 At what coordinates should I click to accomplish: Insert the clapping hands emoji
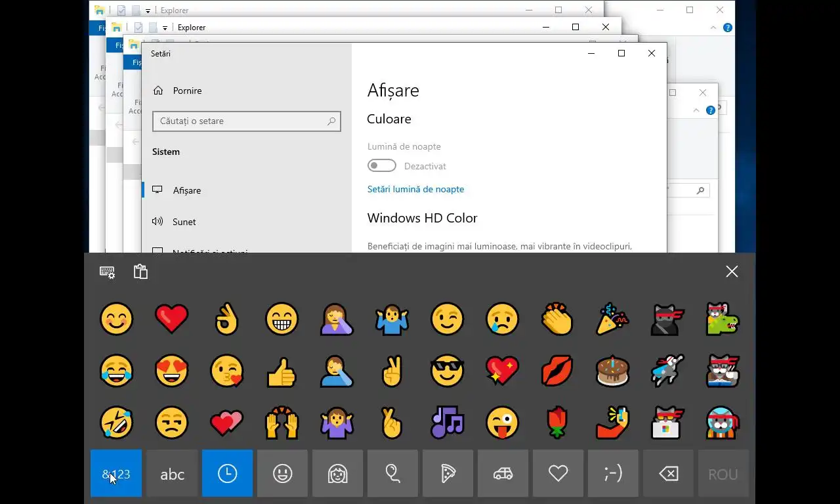coord(557,320)
